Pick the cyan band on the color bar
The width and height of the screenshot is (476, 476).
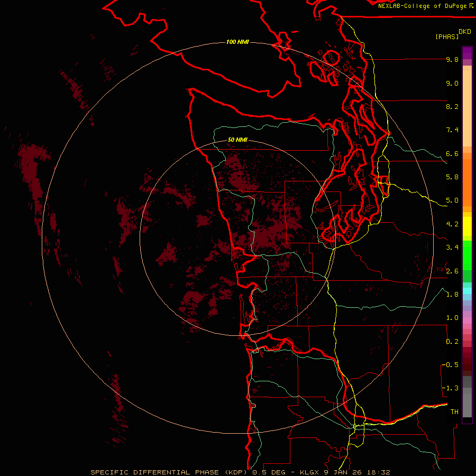click(x=467, y=290)
